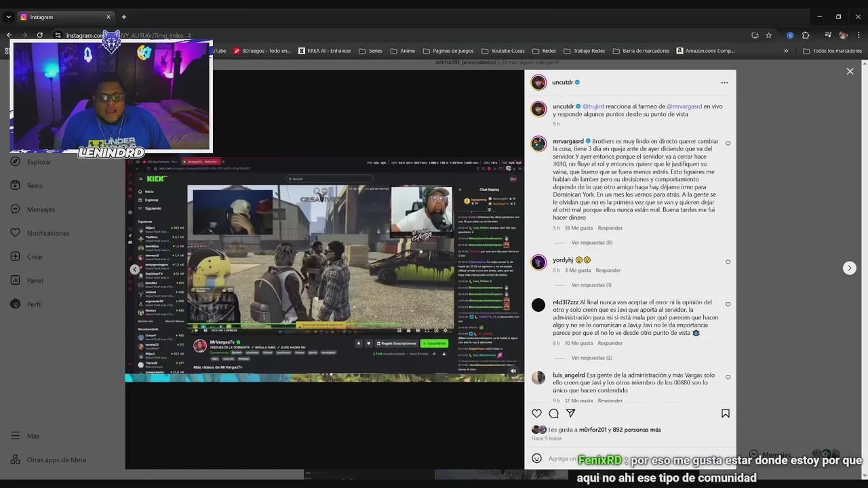Screen dimensions: 868x488
Task: Open luis_angelrd's avatar
Action: click(x=538, y=378)
